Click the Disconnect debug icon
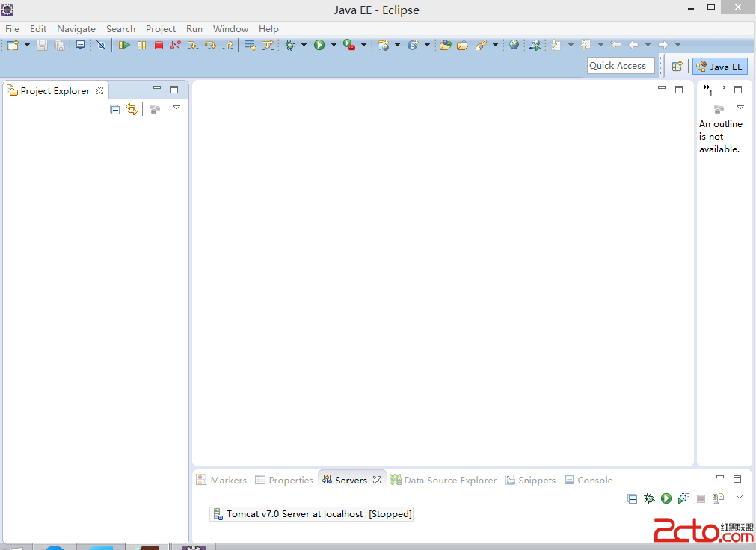 pyautogui.click(x=176, y=45)
